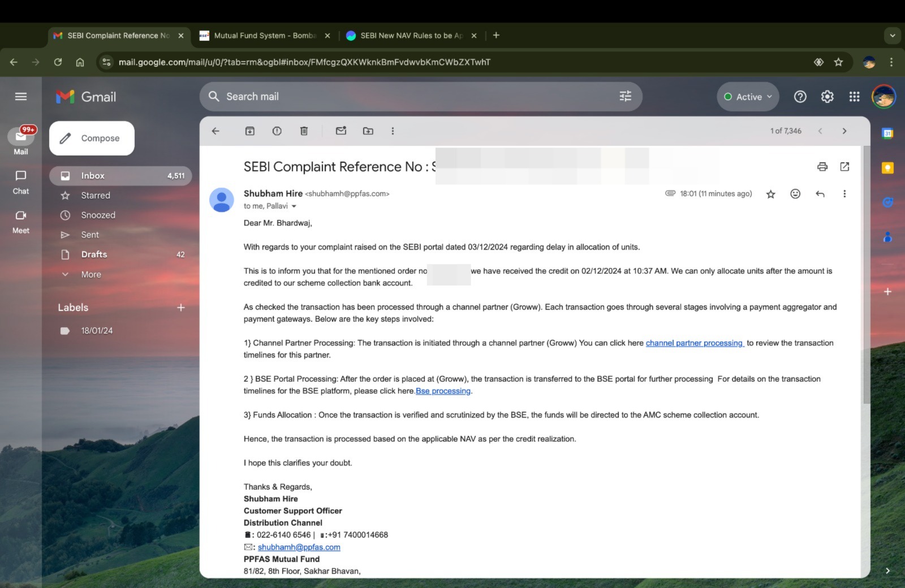Create a new label with plus icon
Viewport: 905px width, 588px height.
click(181, 308)
